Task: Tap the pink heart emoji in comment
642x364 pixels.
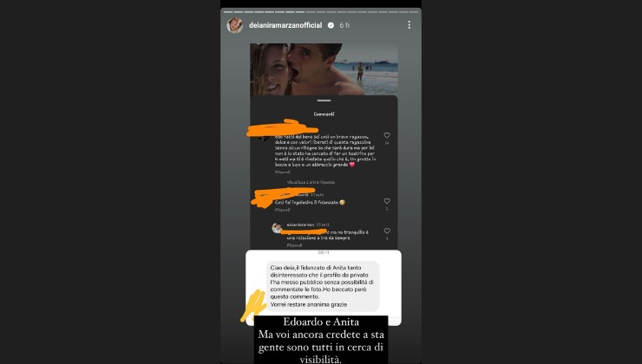Action: click(351, 165)
